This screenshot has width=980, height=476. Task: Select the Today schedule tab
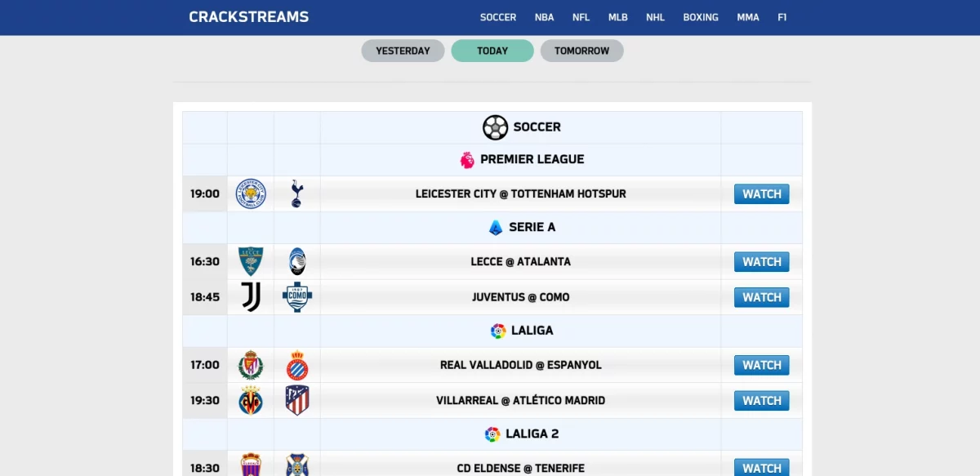pos(492,51)
